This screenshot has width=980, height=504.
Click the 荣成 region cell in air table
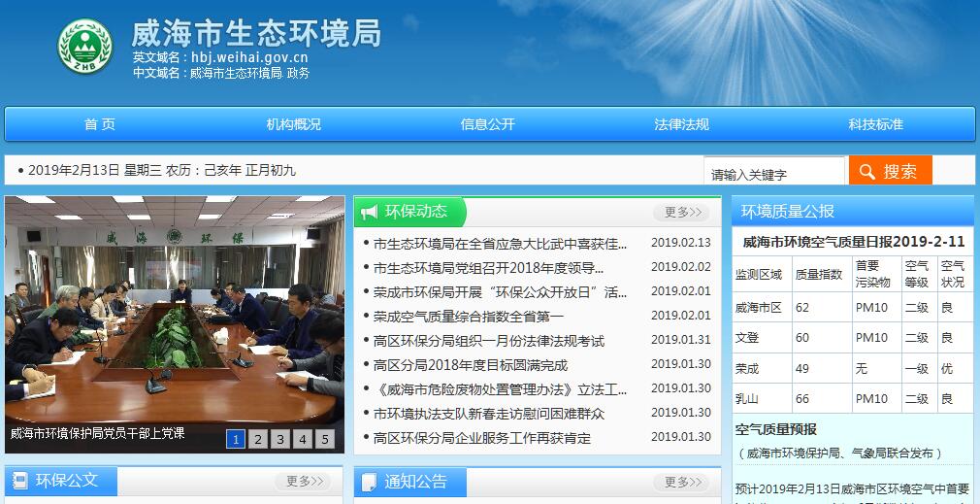pyautogui.click(x=747, y=369)
